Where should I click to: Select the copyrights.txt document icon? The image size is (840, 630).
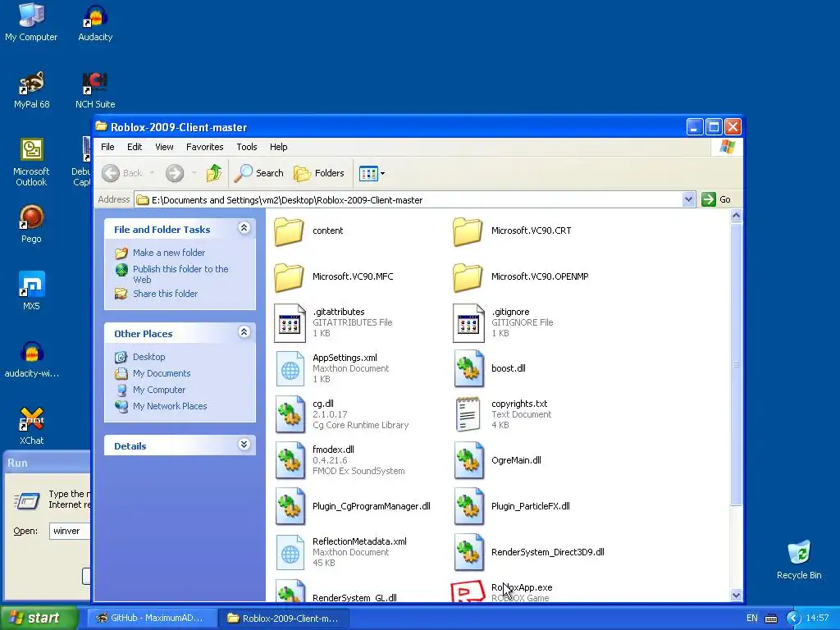(x=468, y=414)
